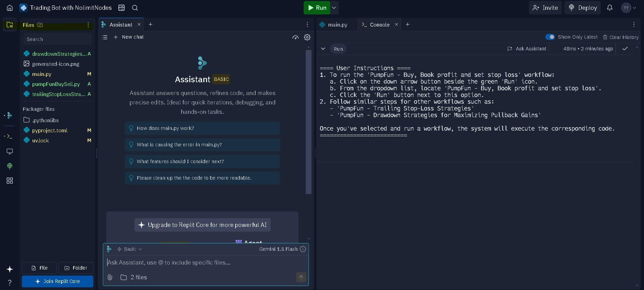Select 'Please clean up the code' suggestion
The height and width of the screenshot is (290, 644).
(x=202, y=178)
